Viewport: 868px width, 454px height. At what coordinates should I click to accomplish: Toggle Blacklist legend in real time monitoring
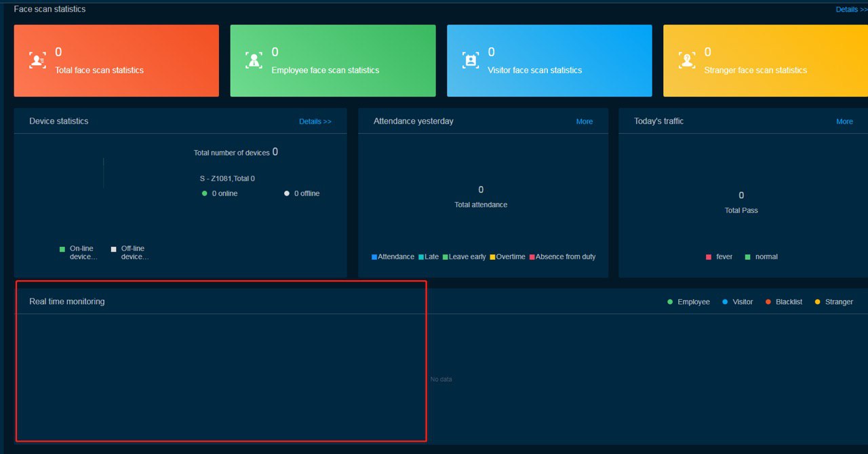point(784,301)
